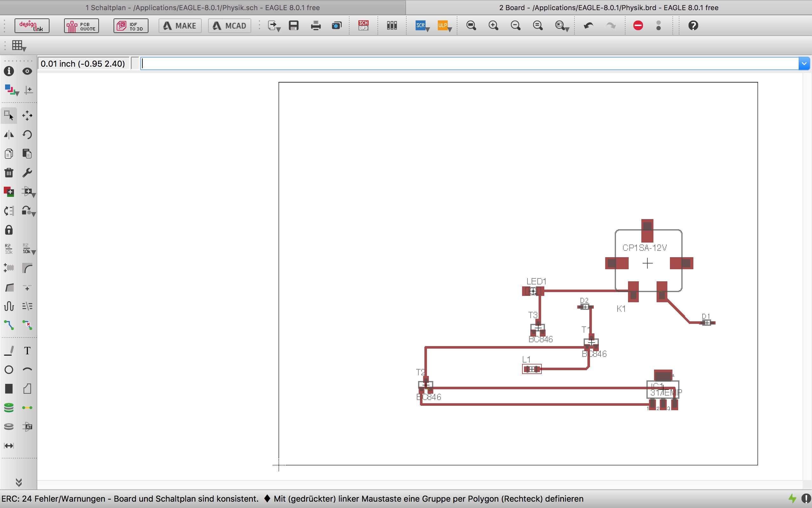Expand more tools with double chevron
The width and height of the screenshot is (812, 508).
tap(19, 483)
